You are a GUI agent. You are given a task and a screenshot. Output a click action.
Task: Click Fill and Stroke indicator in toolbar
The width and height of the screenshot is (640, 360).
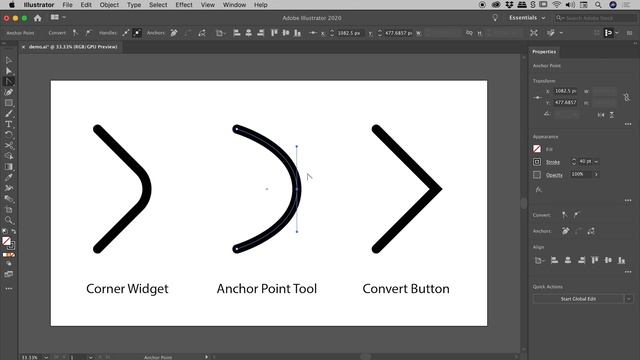(x=8, y=243)
